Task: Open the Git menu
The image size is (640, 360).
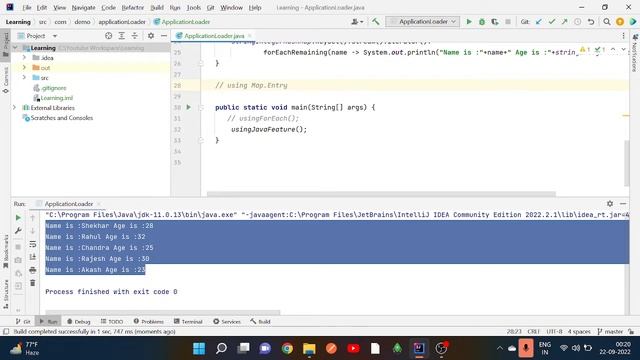Action: pyautogui.click(x=211, y=7)
